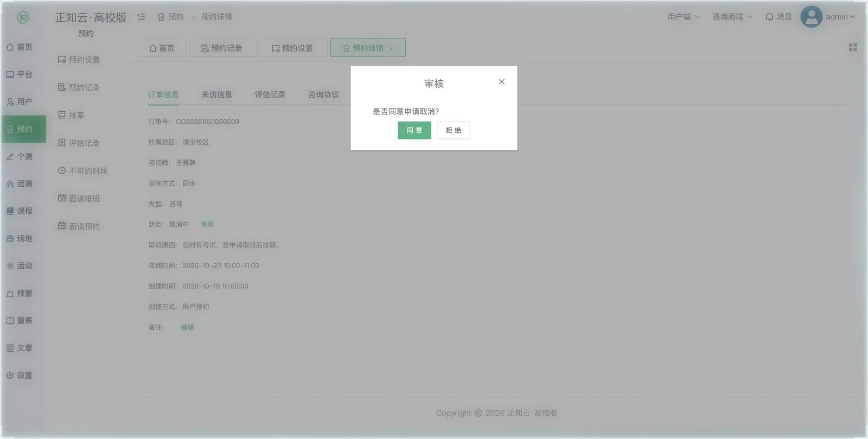The height and width of the screenshot is (439, 868).
Task: Collapse the sidebar with the menu fold icon
Action: [141, 17]
